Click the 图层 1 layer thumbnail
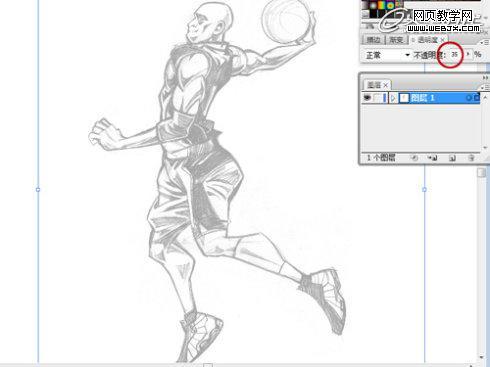The image size is (490, 367). click(404, 98)
